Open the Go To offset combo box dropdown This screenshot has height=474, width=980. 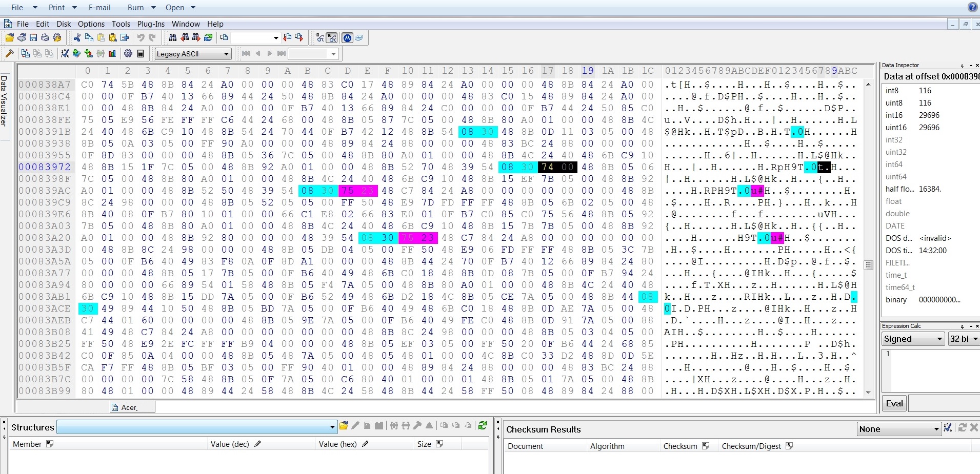click(276, 37)
